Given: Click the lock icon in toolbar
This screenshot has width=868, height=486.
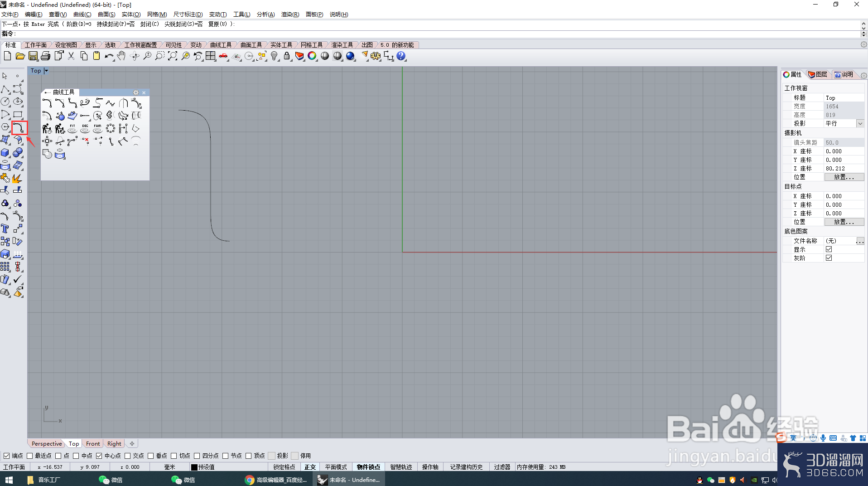Looking at the screenshot, I should (287, 56).
